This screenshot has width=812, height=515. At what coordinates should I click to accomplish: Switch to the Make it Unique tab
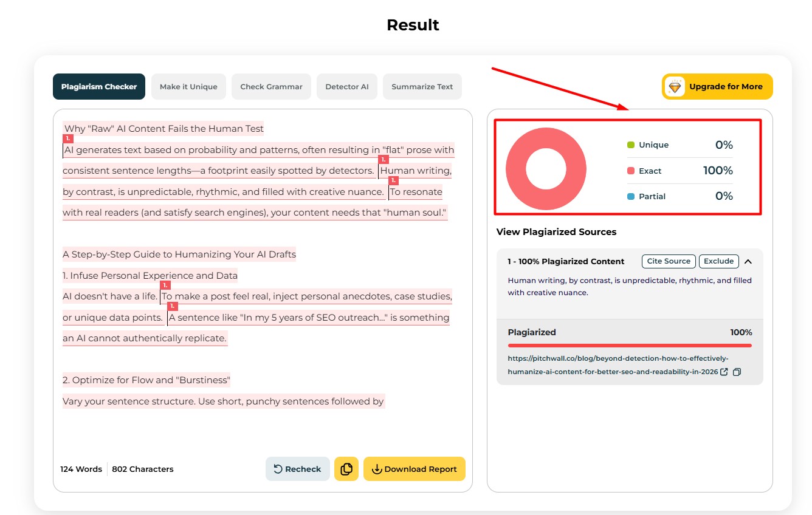[188, 87]
